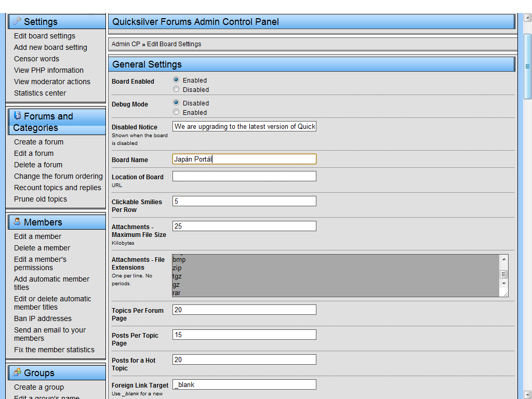Click the 'zip' extension line
Image resolution: width=532 pixels, height=399 pixels.
click(177, 268)
